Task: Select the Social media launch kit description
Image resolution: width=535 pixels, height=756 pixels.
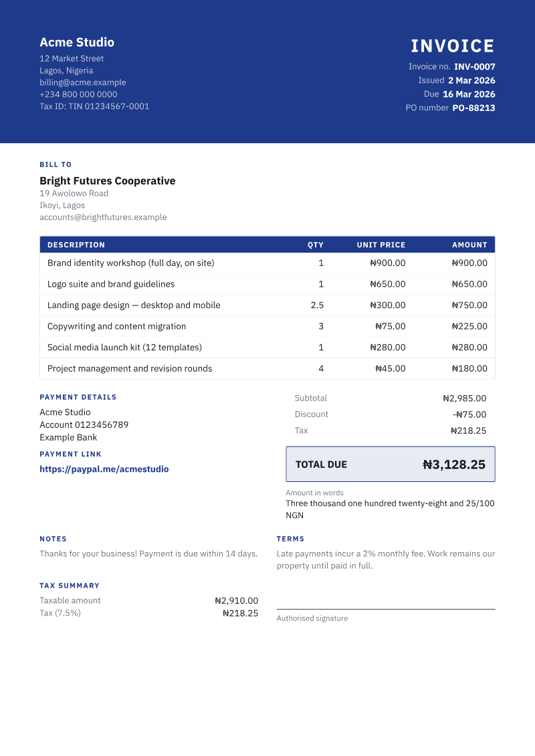Action: point(124,348)
